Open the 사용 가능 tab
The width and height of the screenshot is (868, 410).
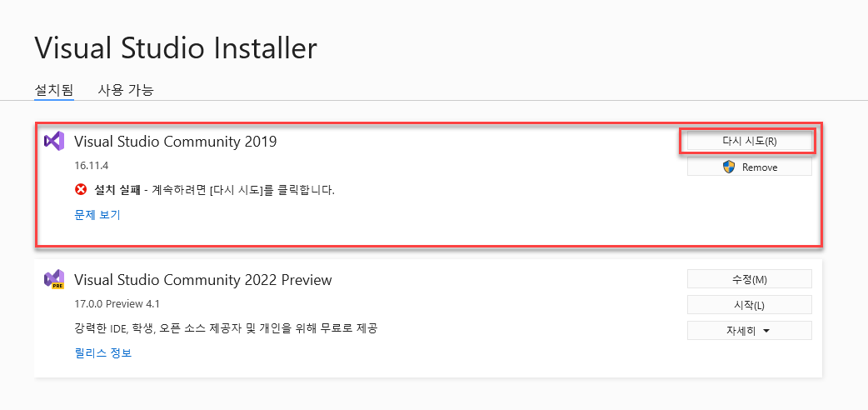(126, 90)
